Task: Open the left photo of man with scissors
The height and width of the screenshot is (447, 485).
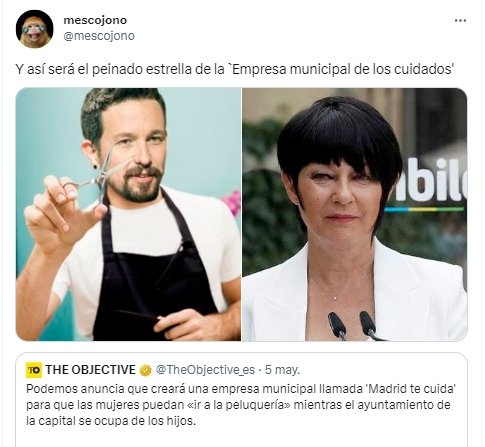Action: [x=128, y=214]
